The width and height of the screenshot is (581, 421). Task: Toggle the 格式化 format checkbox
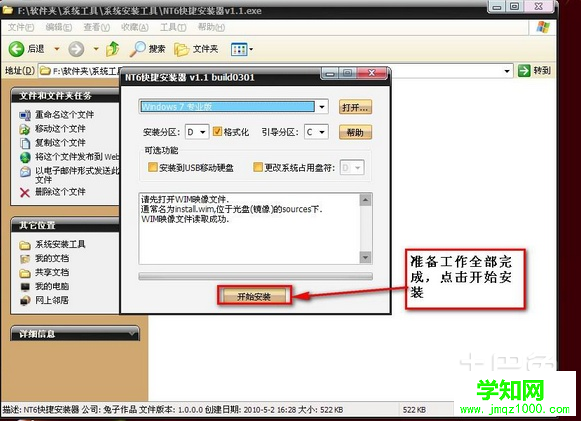[x=218, y=132]
